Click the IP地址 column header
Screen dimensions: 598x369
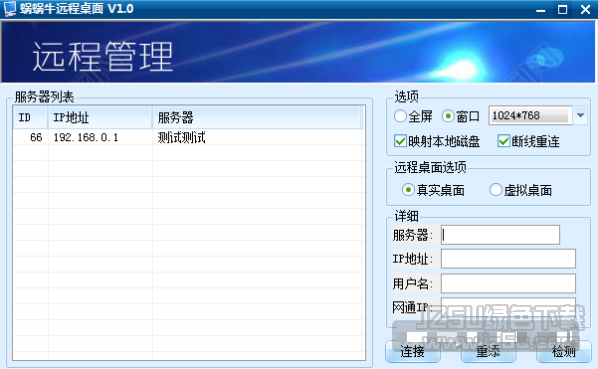(100, 117)
